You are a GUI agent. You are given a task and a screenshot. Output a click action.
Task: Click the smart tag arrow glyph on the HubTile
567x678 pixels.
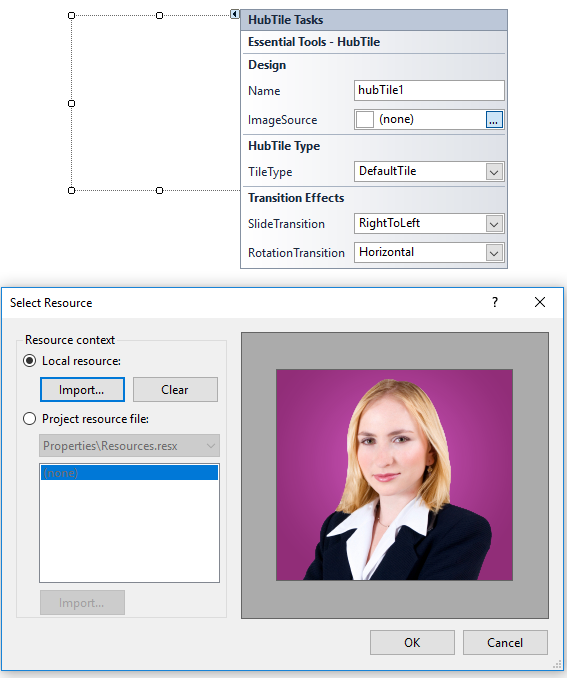234,14
